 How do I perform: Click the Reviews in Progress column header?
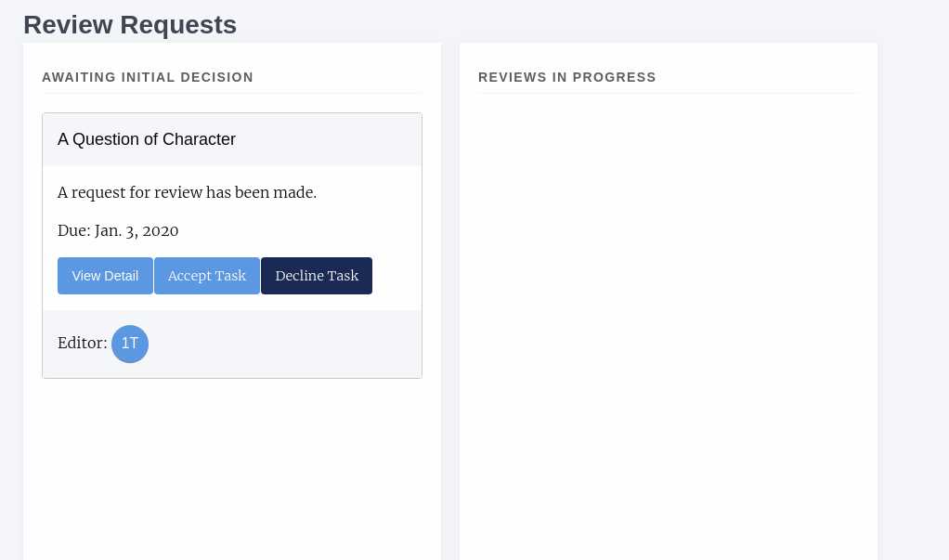[x=567, y=77]
